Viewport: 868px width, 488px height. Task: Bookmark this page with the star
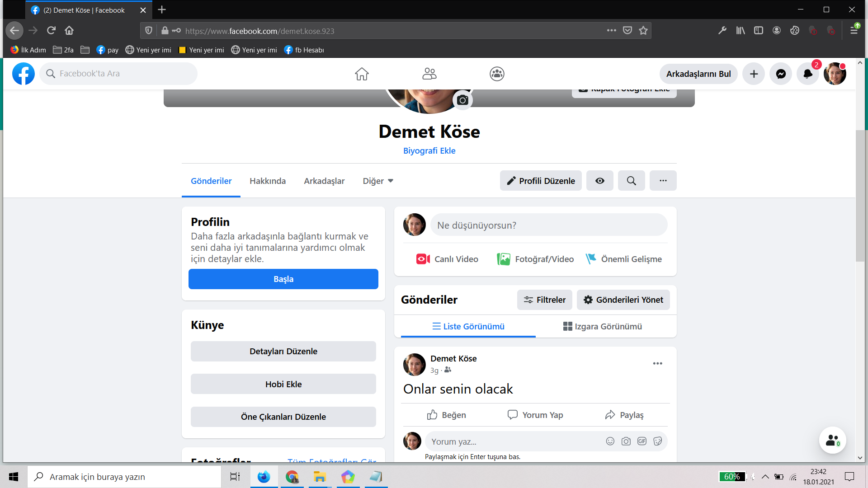click(x=643, y=31)
